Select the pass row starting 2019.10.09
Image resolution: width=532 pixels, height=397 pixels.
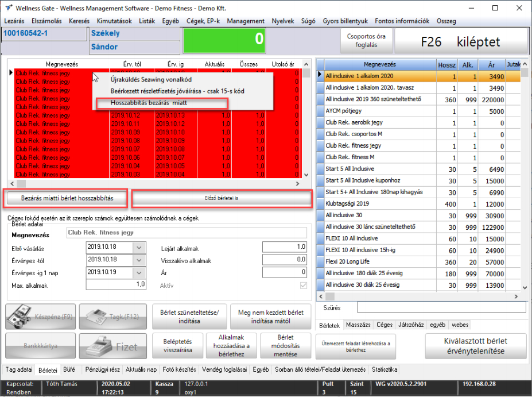coord(158,132)
